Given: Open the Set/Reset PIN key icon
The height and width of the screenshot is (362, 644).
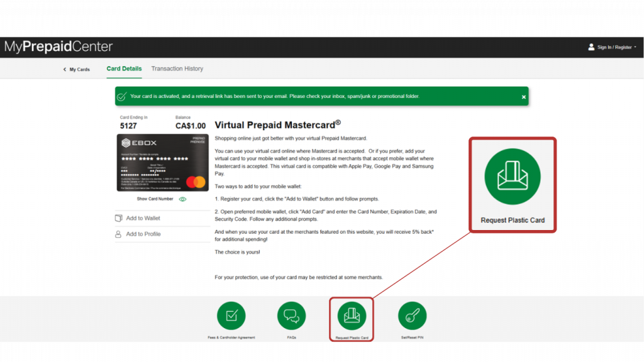Looking at the screenshot, I should (412, 315).
